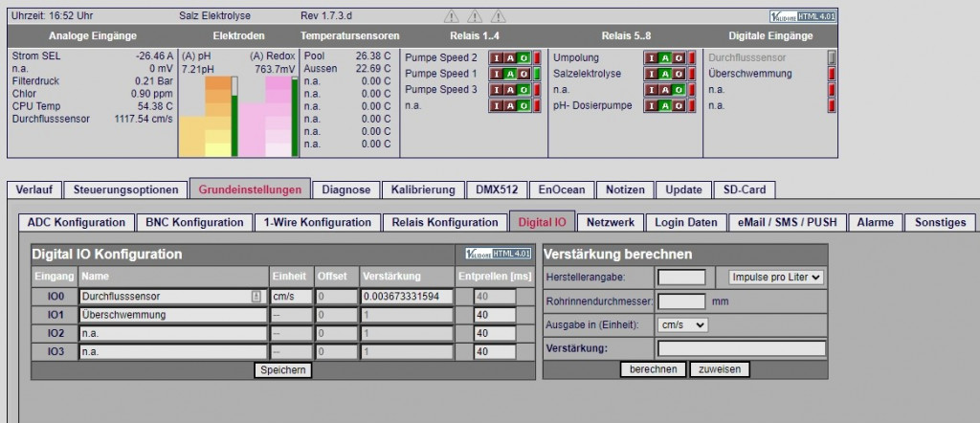Screen dimensions: 980x423
Task: Click the rightmost warning triangle icon
Action: [498, 16]
